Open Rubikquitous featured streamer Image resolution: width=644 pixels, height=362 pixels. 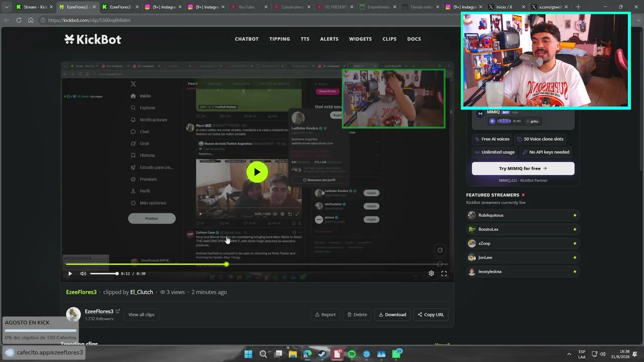point(523,215)
